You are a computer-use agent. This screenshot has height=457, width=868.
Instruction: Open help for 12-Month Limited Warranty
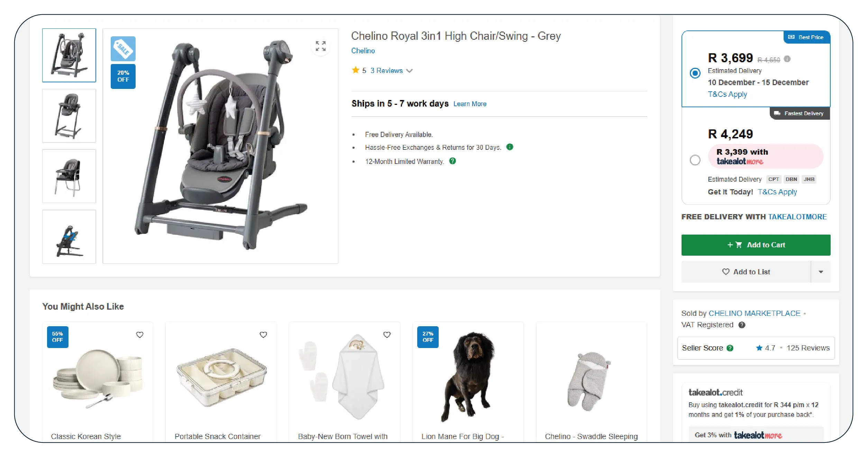coord(453,161)
